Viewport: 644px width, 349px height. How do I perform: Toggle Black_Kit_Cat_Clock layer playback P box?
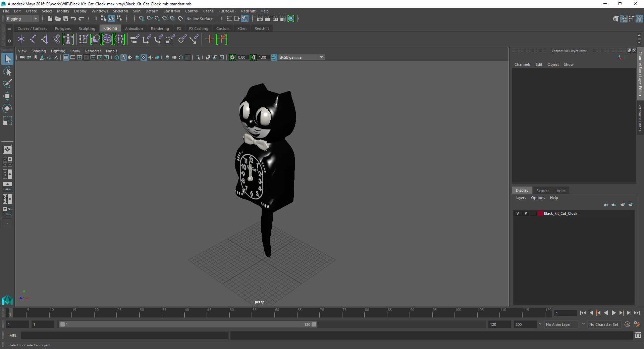(x=526, y=213)
